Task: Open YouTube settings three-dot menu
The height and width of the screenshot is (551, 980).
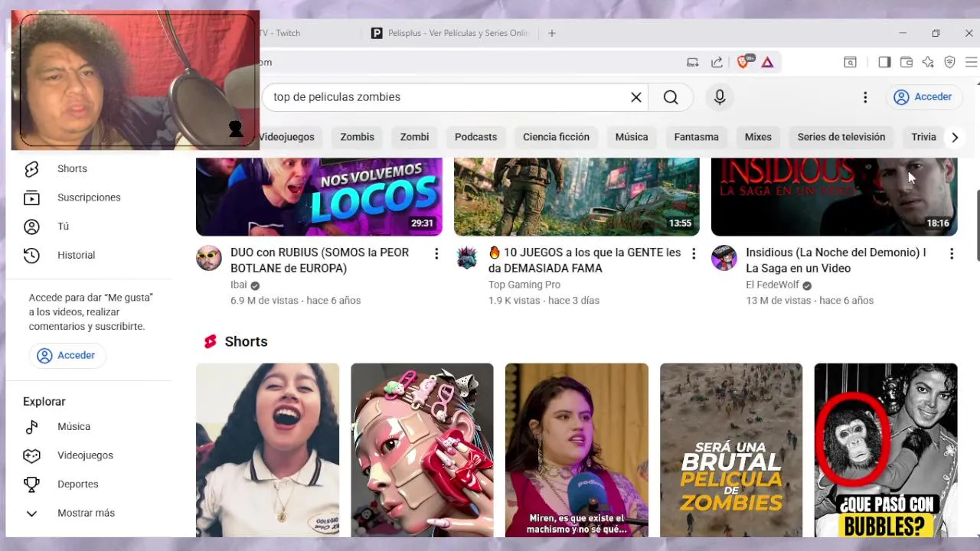Action: [x=865, y=97]
